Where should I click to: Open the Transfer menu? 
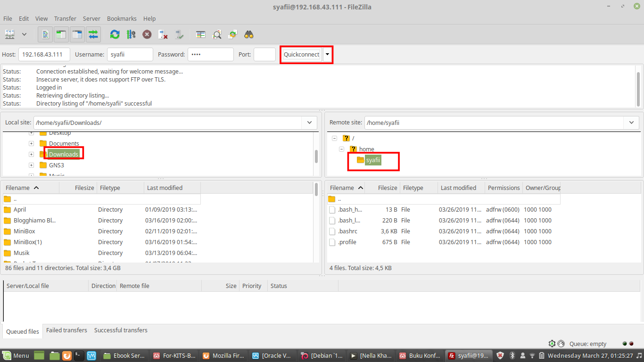coord(65,18)
